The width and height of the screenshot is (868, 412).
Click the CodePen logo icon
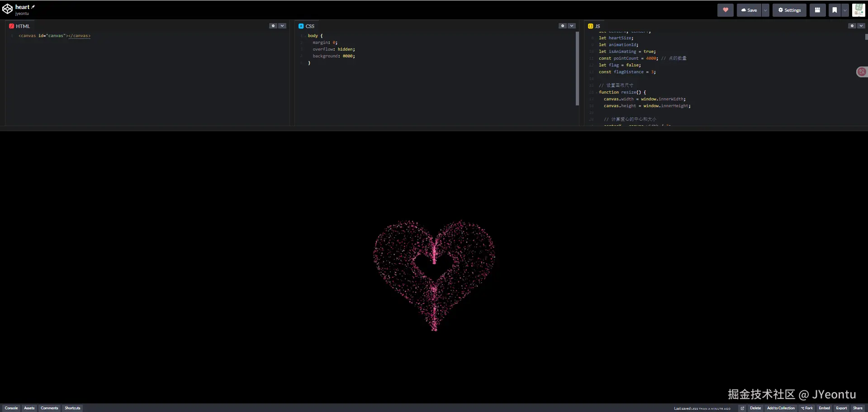click(x=7, y=9)
